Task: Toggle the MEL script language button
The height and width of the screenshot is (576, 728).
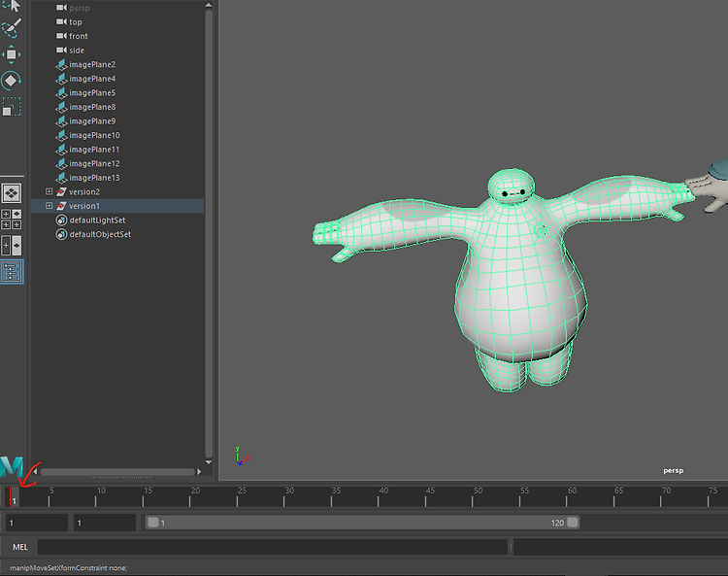Action: pos(20,547)
